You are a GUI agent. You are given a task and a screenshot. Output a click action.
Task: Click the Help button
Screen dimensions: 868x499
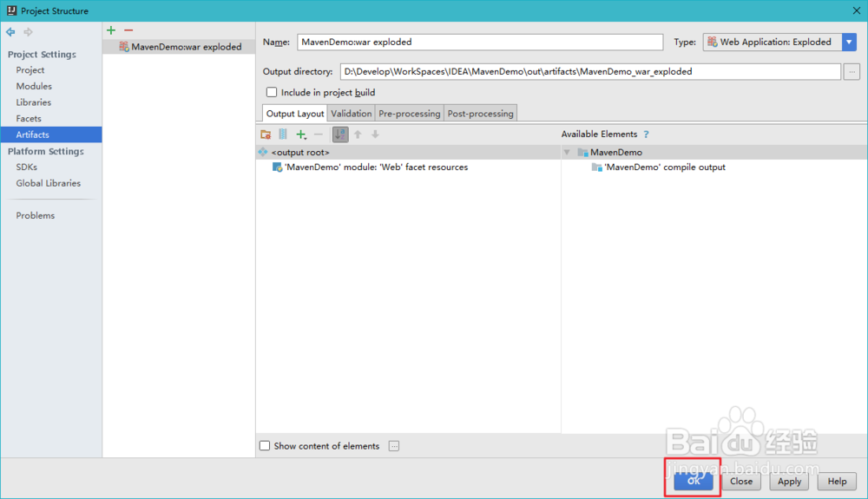tap(837, 482)
